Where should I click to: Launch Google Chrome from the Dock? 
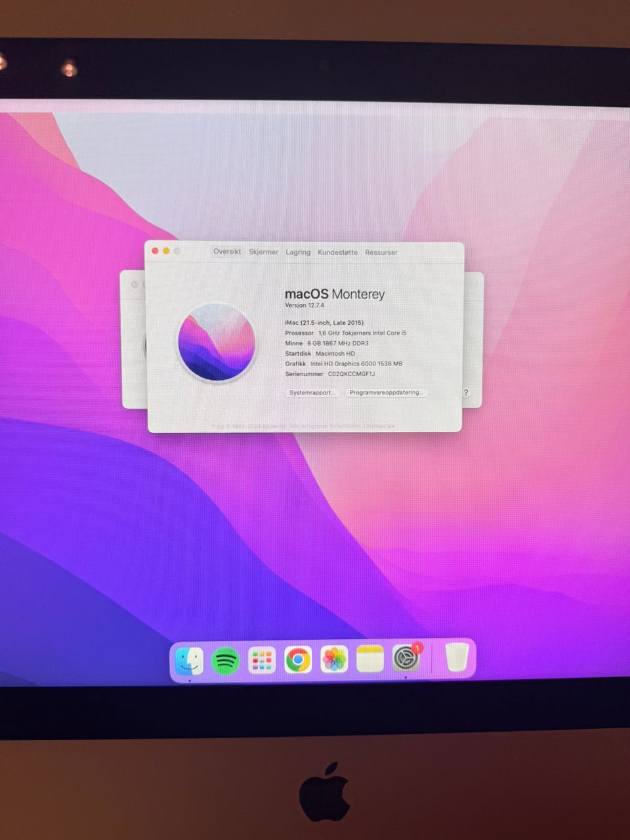[298, 660]
